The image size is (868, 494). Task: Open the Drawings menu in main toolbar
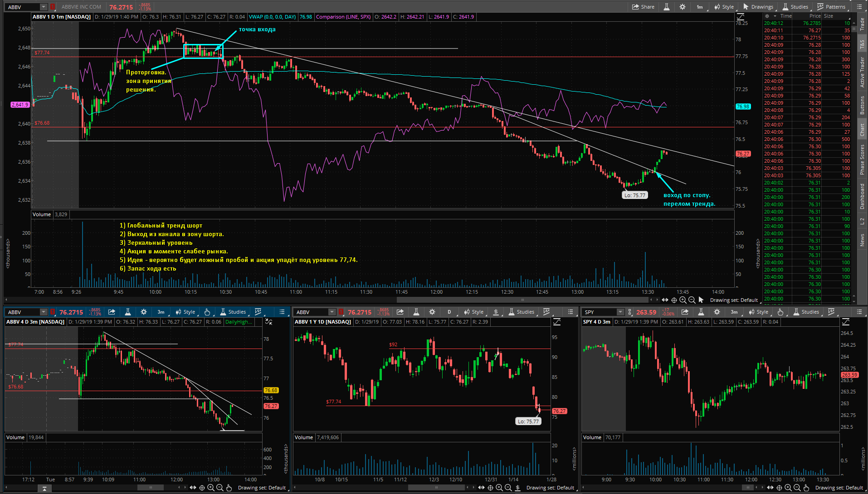758,7
